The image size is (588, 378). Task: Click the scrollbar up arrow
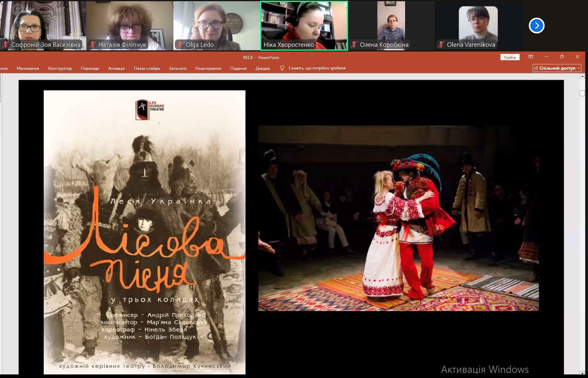click(582, 76)
